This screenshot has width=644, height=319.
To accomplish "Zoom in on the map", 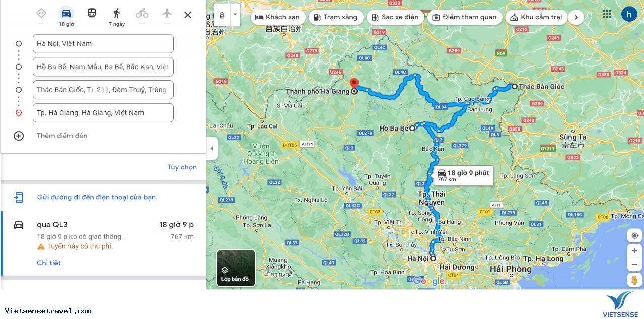I will point(634,251).
